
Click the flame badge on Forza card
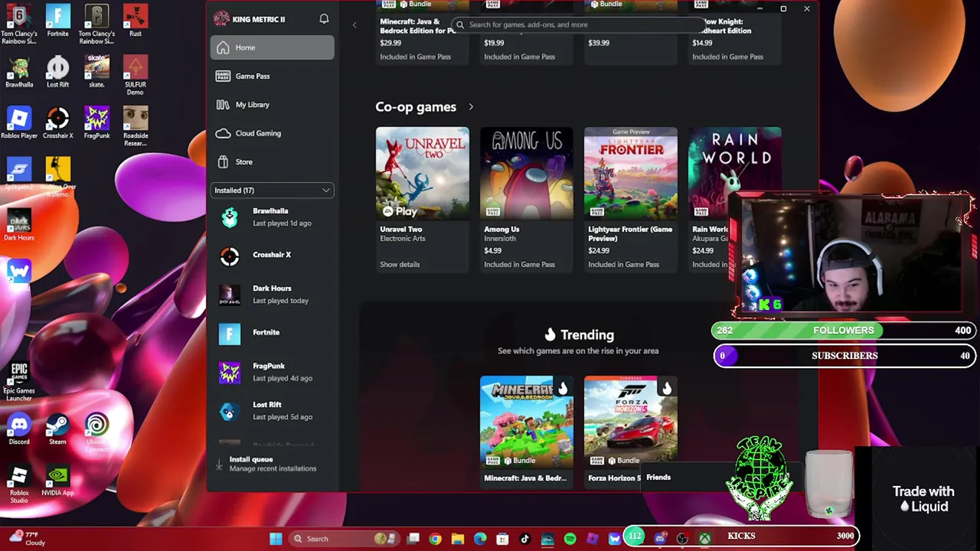[667, 388]
